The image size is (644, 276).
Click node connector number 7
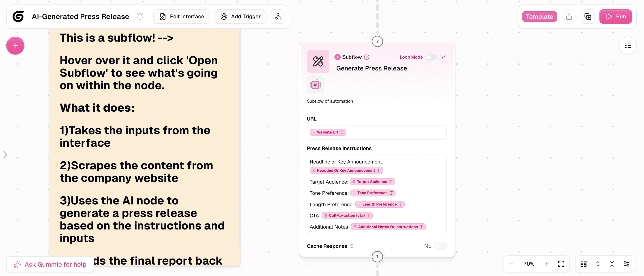click(377, 41)
